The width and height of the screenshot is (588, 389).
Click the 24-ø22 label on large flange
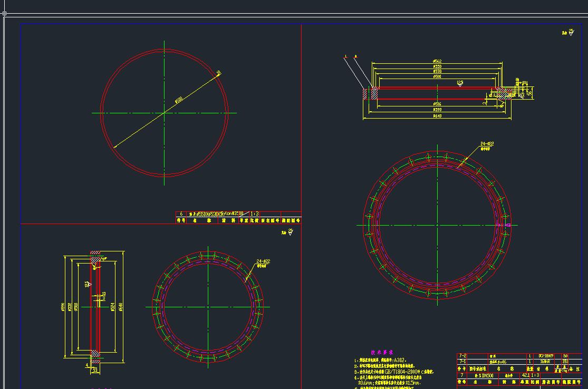point(487,143)
